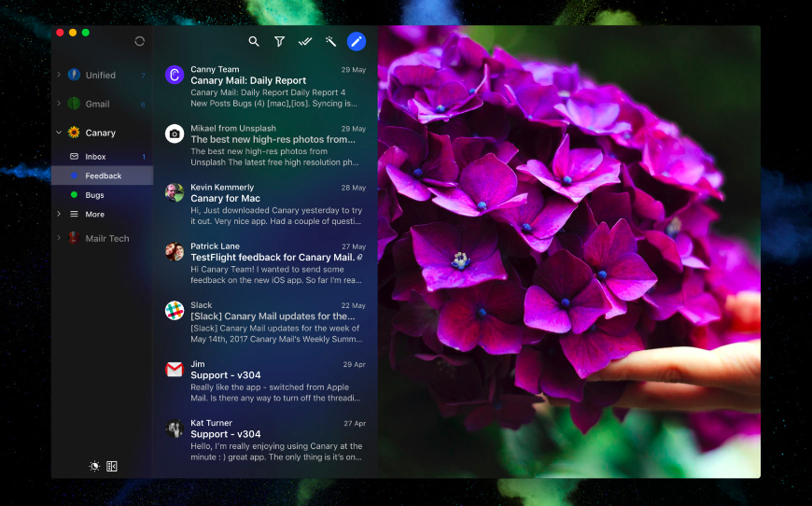This screenshot has width=812, height=506.
Task: Select the Bugs folder
Action: pyautogui.click(x=94, y=195)
